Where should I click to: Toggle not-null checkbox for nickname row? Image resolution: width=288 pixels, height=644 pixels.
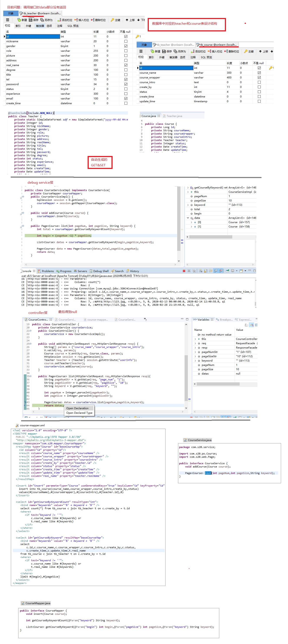pos(126,41)
